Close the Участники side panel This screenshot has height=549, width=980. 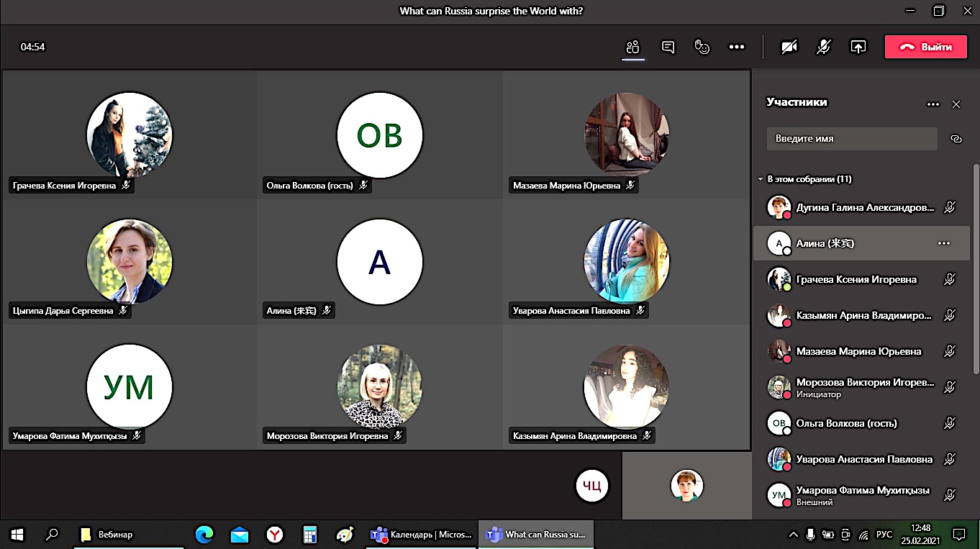(956, 104)
